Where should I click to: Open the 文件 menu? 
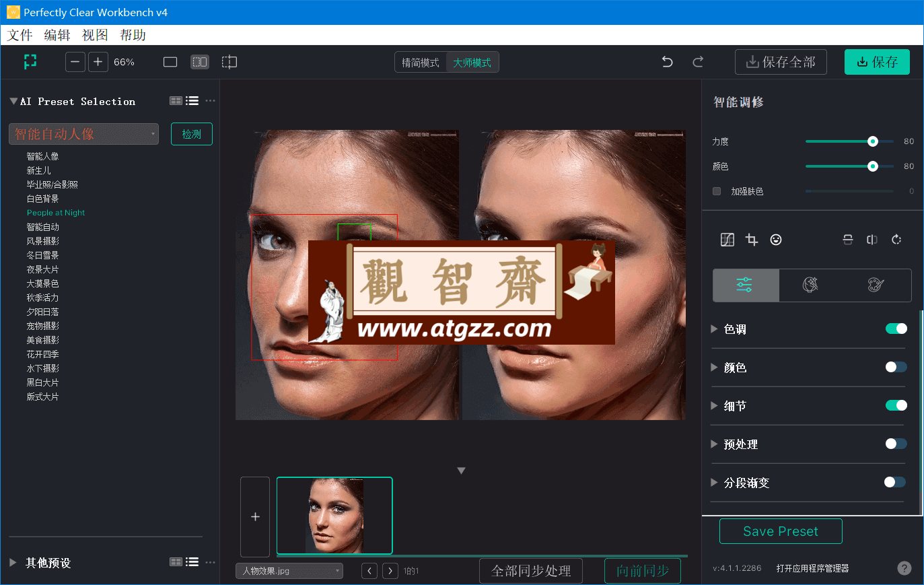(20, 35)
